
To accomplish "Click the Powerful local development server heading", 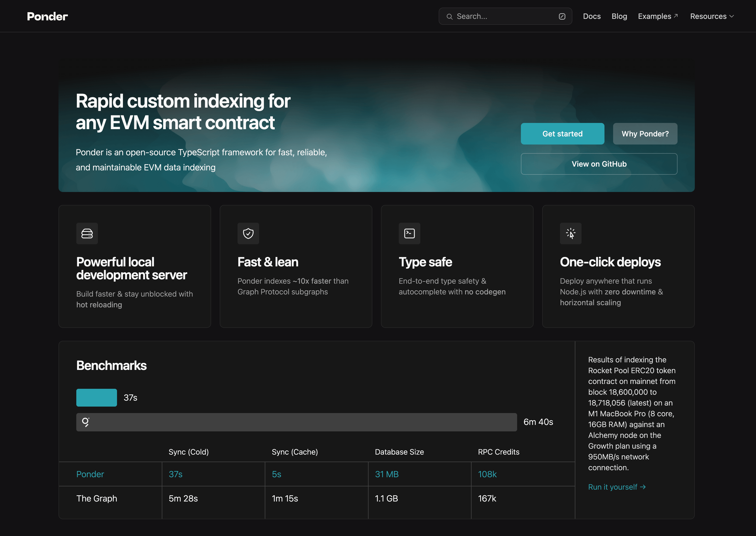I will [132, 268].
